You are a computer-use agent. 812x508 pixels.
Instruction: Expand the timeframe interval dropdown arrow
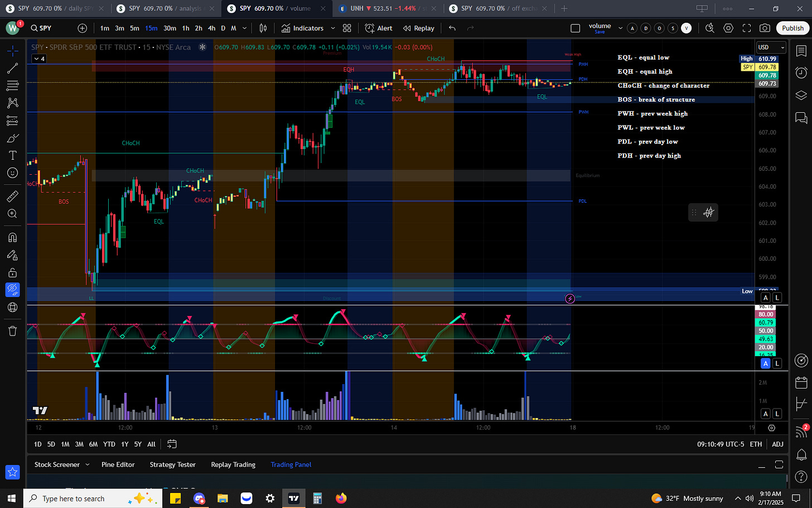(244, 28)
